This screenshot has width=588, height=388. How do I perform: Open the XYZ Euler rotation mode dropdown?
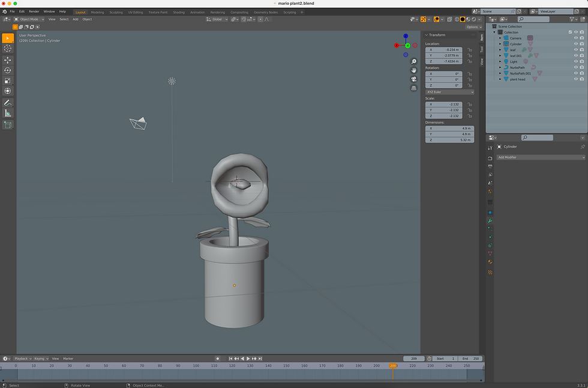(x=449, y=92)
